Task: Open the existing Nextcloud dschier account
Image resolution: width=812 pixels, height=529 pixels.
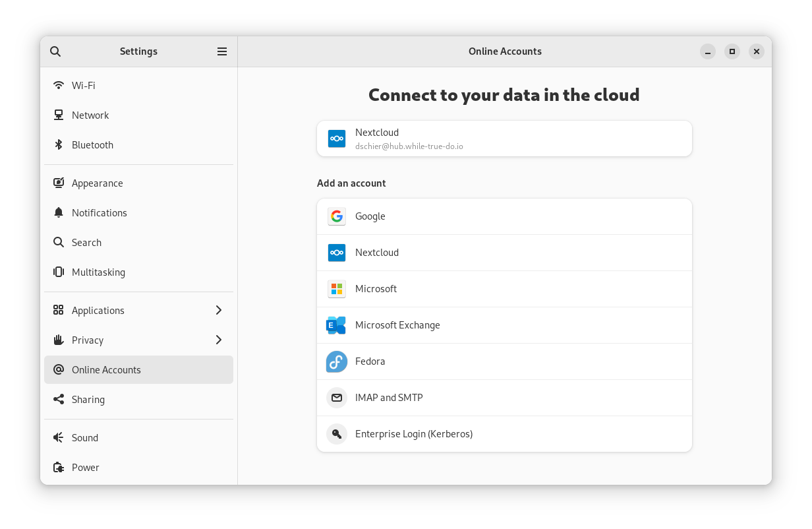Action: (x=504, y=139)
